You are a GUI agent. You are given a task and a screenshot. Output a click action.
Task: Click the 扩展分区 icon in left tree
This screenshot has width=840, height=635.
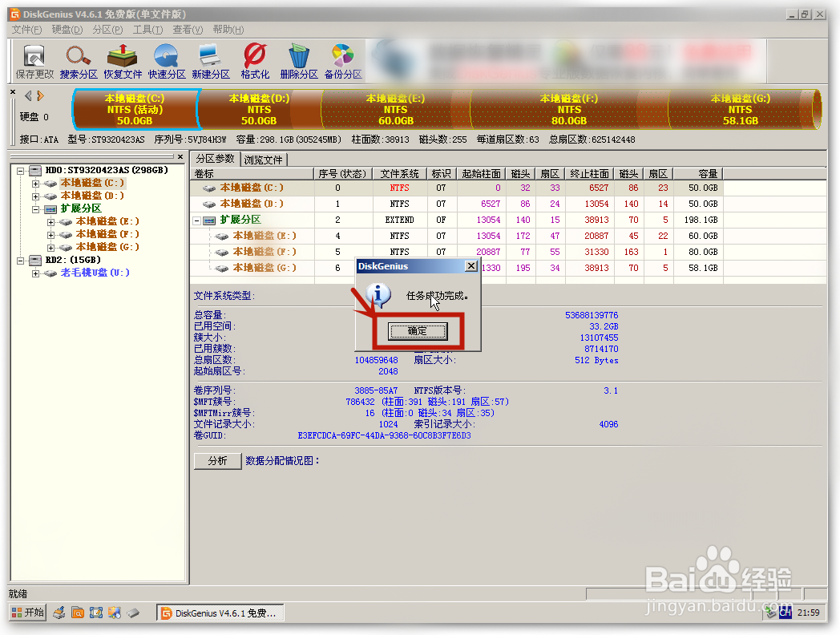point(50,209)
